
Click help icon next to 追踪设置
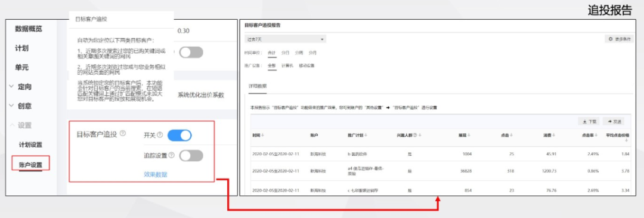point(171,155)
